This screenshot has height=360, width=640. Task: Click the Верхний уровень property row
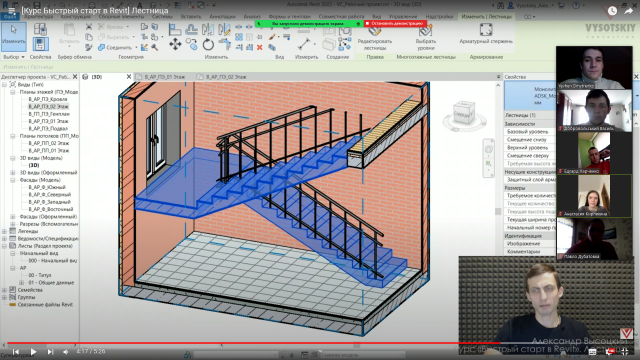(x=530, y=148)
